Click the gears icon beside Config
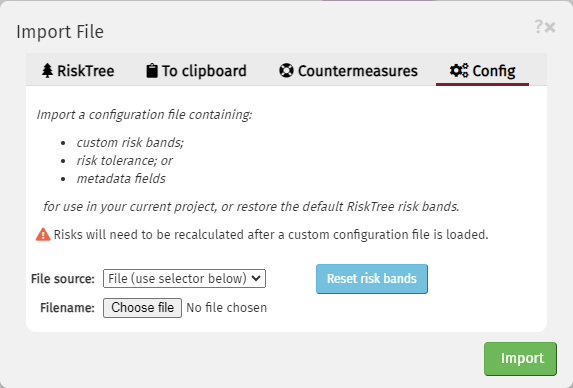The height and width of the screenshot is (388, 573). tap(459, 70)
